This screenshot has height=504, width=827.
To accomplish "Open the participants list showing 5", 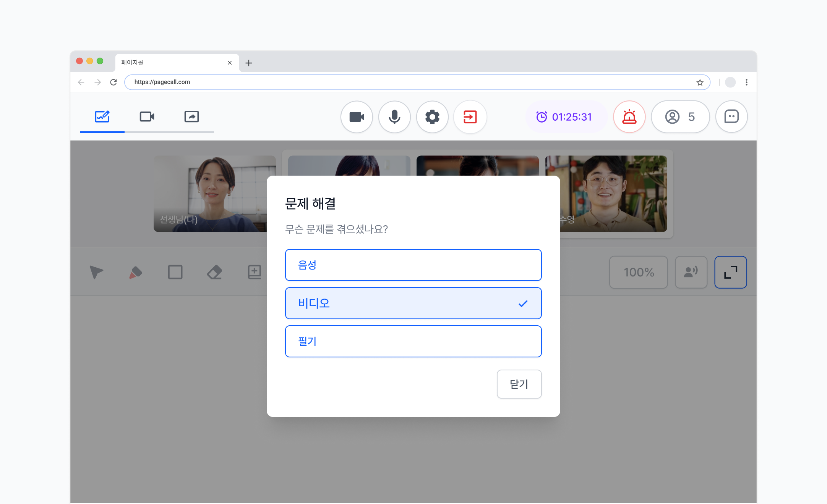I will tap(680, 117).
